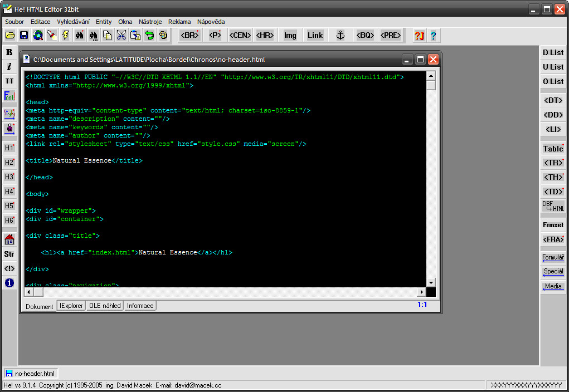Image resolution: width=569 pixels, height=392 pixels.
Task: Click the Link toolbar button
Action: point(315,35)
